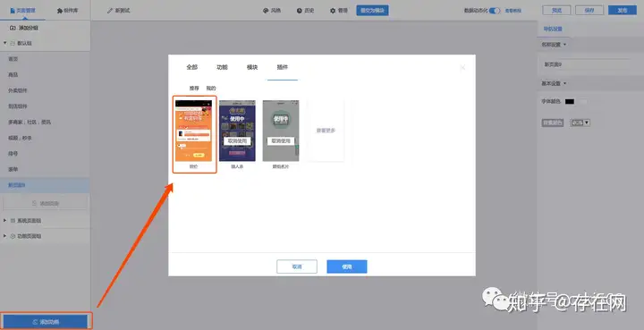Click the 取消 button in the dialog
Screen dimensions: 644x330
click(x=297, y=267)
